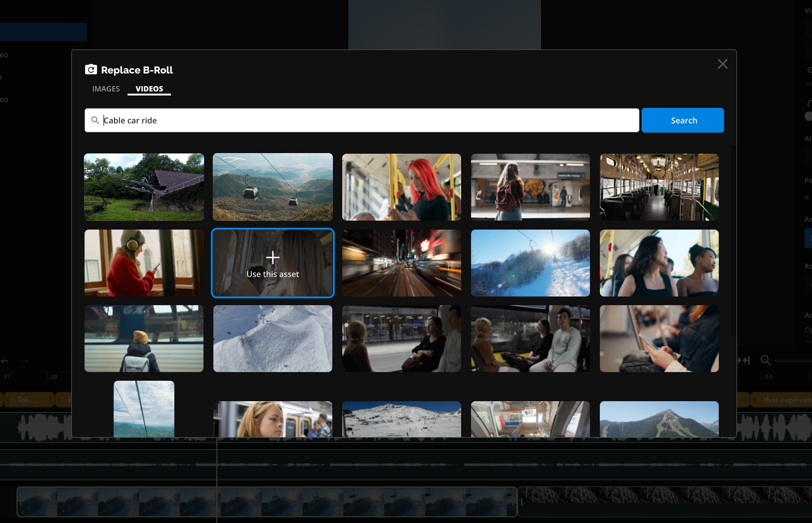Pick the red-haired woman on bus video
The height and width of the screenshot is (523, 812).
tap(401, 187)
